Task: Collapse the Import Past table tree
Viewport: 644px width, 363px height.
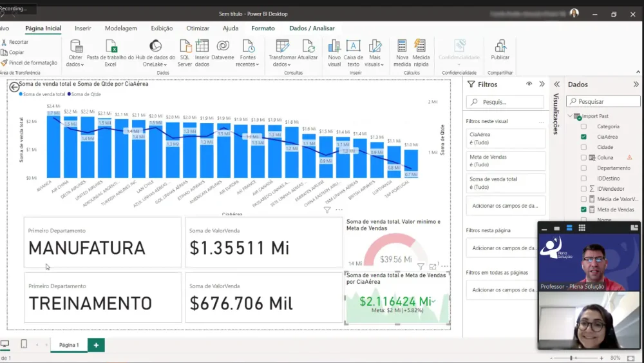Action: [570, 116]
